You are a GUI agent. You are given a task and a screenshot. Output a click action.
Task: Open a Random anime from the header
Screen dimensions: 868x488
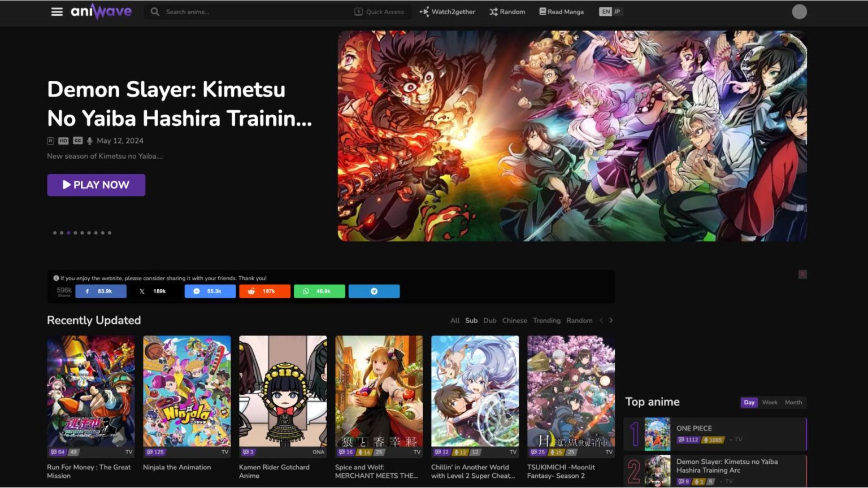(x=507, y=11)
